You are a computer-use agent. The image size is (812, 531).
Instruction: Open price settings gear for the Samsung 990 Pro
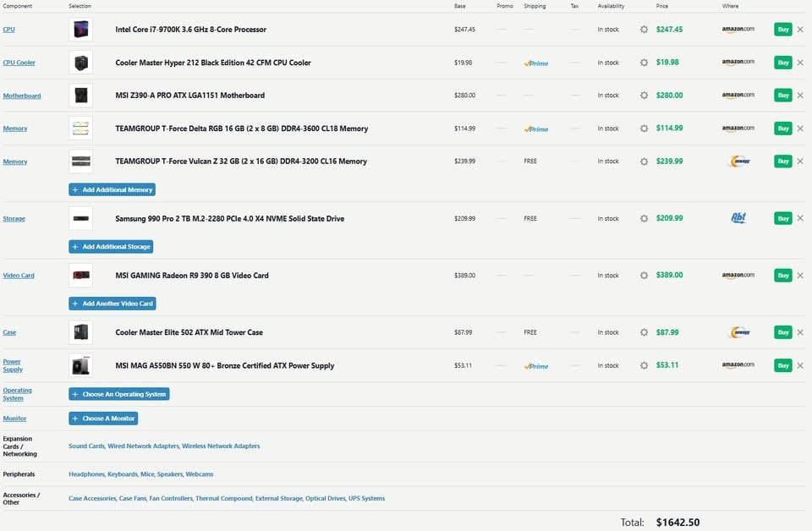pos(644,218)
